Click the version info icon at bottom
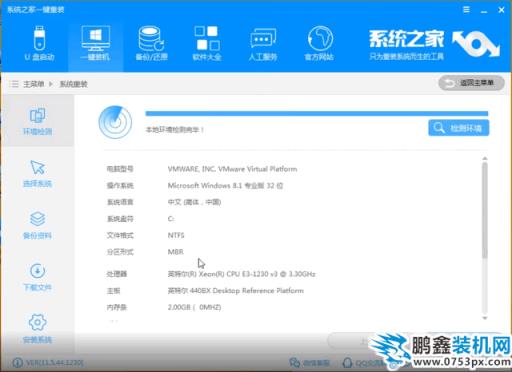Viewport: 512px width, 372px height. tap(17, 363)
